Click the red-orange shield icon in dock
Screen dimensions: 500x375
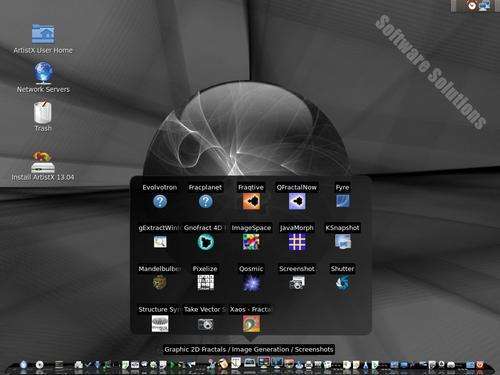(x=480, y=364)
